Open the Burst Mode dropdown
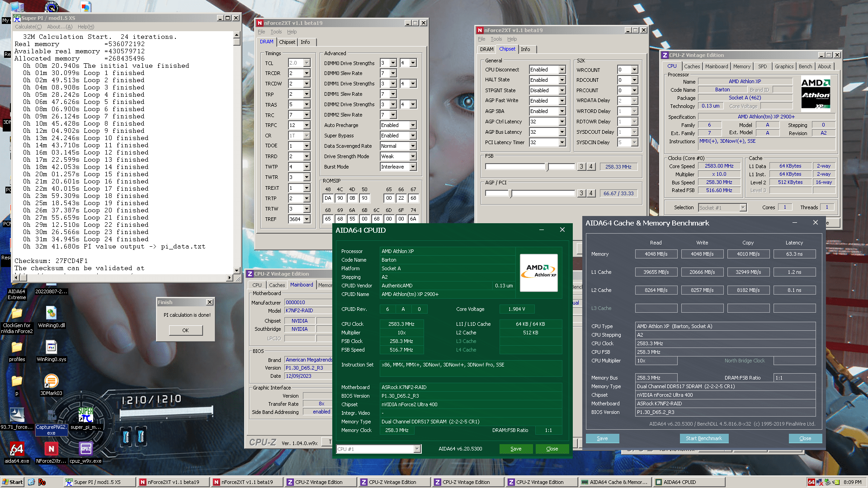This screenshot has height=488, width=868. click(x=413, y=167)
